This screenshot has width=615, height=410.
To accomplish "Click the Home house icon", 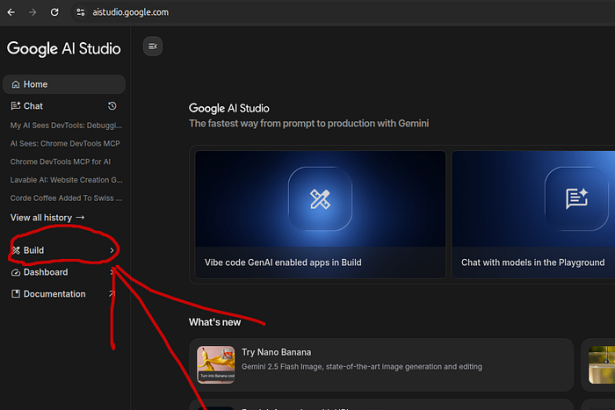I will coord(16,84).
